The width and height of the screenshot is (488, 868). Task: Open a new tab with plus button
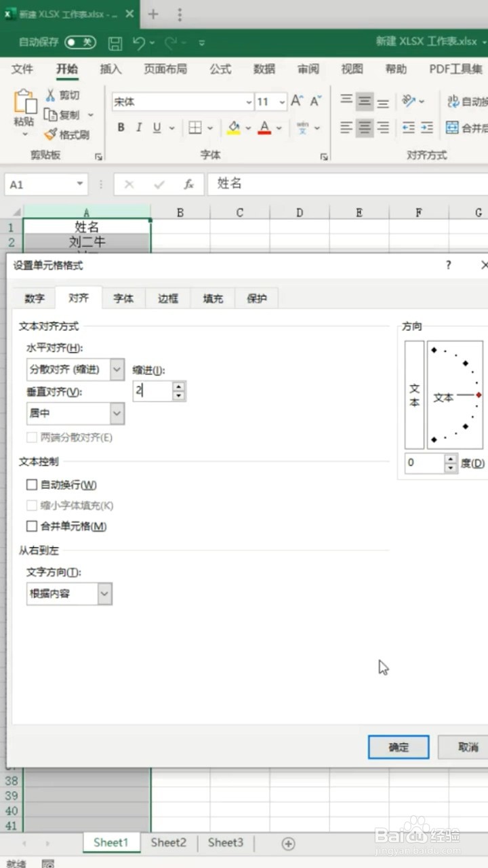(153, 14)
